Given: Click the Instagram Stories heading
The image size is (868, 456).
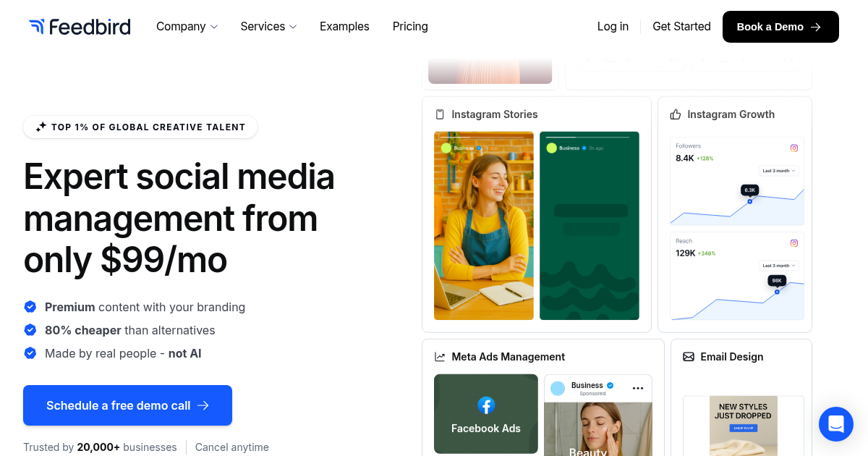Looking at the screenshot, I should pos(495,114).
